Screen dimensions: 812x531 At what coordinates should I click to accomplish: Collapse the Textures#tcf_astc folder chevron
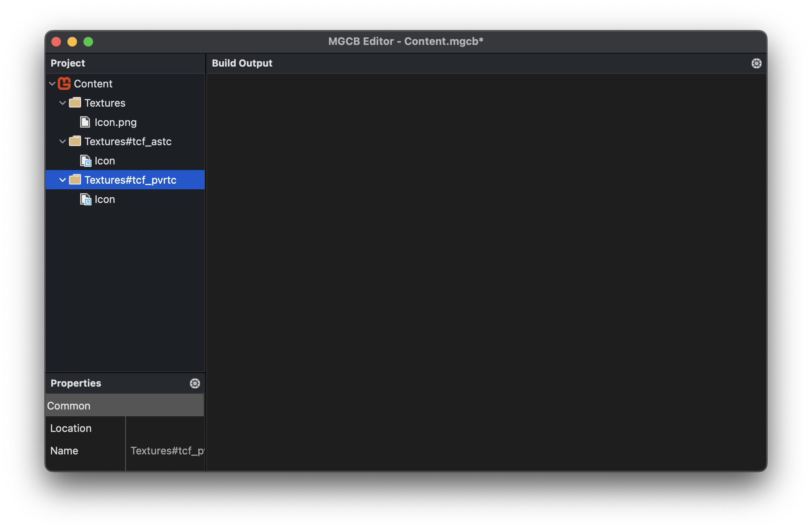click(63, 141)
